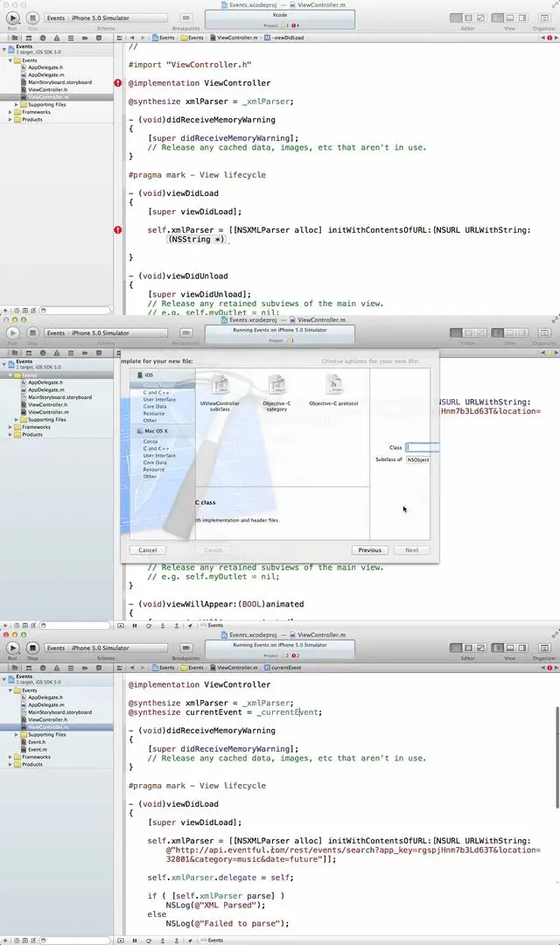Select MainStoryboard.storyboard in the top window
Viewport: 560px width, 945px height.
59,82
